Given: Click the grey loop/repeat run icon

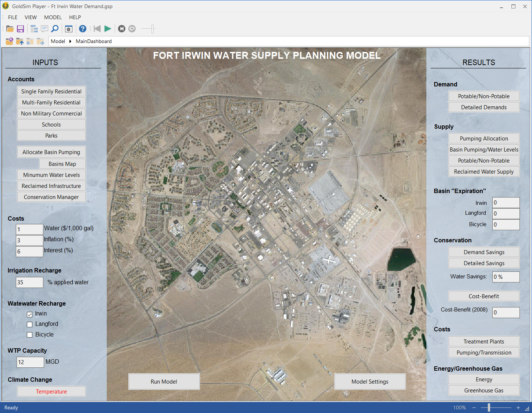Looking at the screenshot, I should [x=132, y=29].
